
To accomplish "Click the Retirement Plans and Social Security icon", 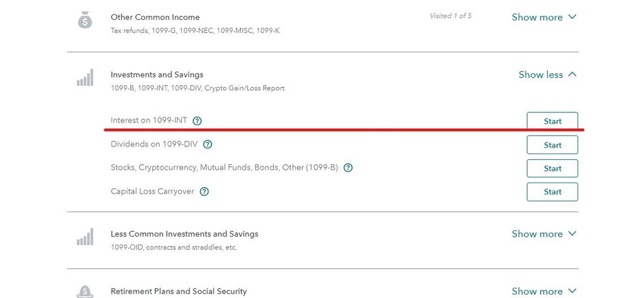I will (85, 292).
